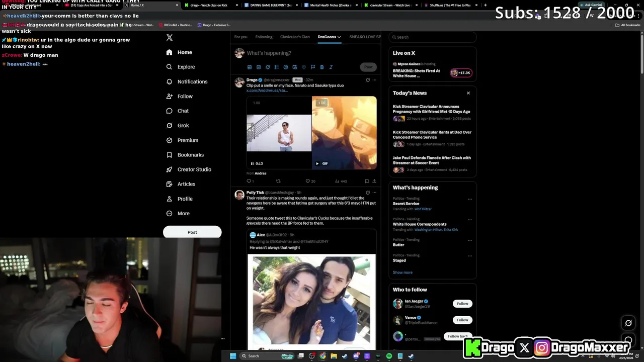Image resolution: width=644 pixels, height=362 pixels.
Task: Bookmark Drago's post
Action: 367,181
